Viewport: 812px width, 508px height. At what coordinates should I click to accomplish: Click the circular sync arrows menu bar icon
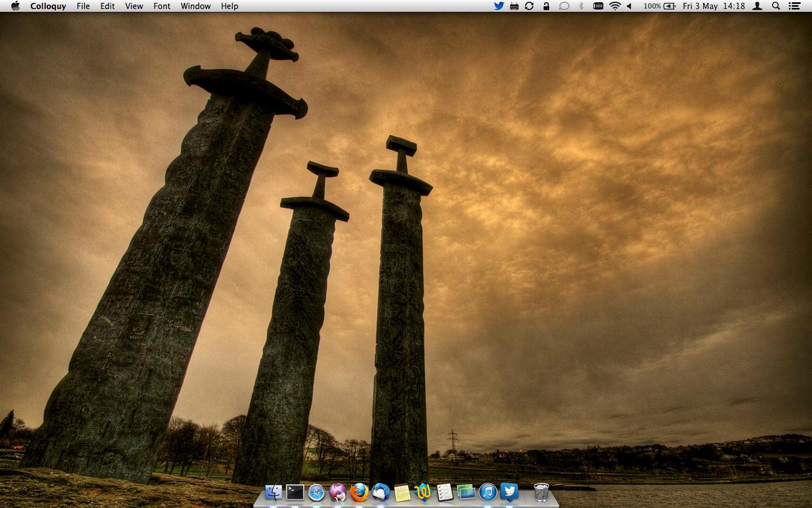[x=529, y=6]
